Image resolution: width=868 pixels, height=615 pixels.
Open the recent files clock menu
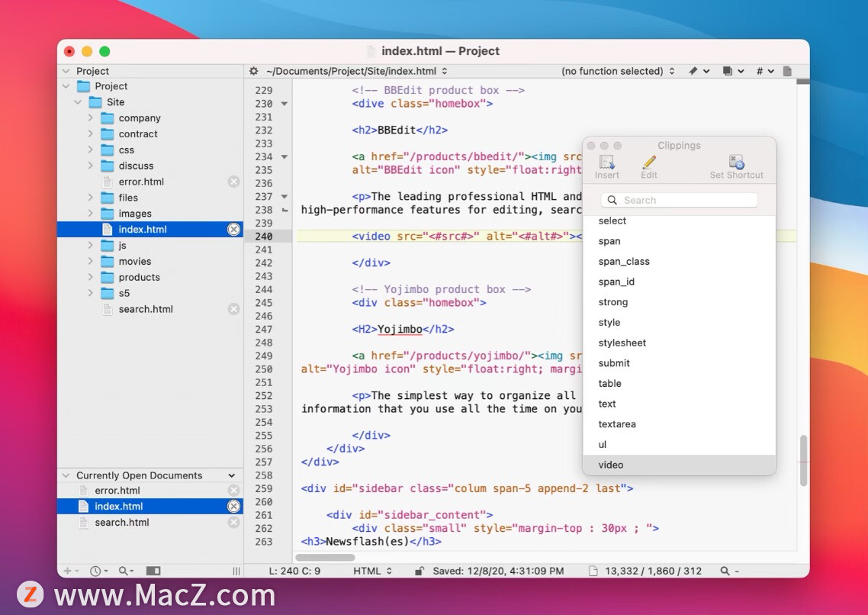point(99,571)
